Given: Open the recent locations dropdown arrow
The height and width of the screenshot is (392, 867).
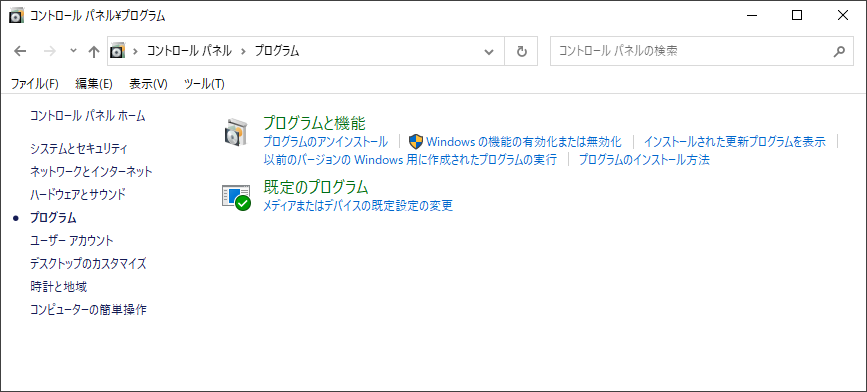Looking at the screenshot, I should 73,51.
